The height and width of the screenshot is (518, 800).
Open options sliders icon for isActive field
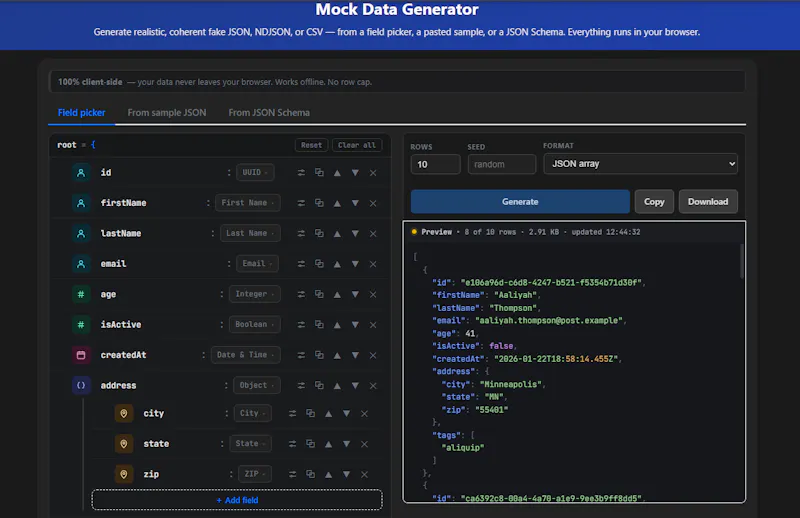tap(301, 325)
